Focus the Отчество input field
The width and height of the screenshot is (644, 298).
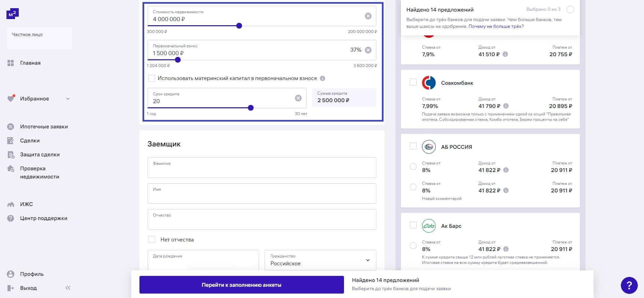tap(262, 219)
